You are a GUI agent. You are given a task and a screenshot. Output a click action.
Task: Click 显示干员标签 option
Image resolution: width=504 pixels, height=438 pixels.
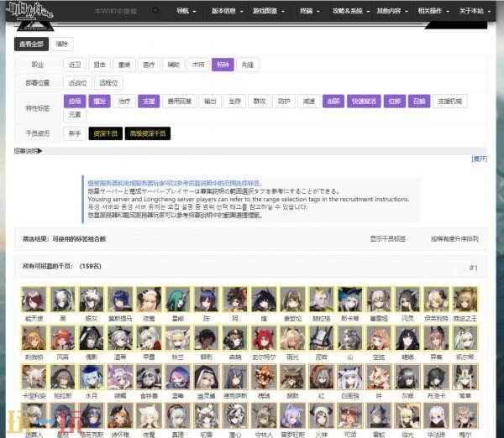click(388, 238)
